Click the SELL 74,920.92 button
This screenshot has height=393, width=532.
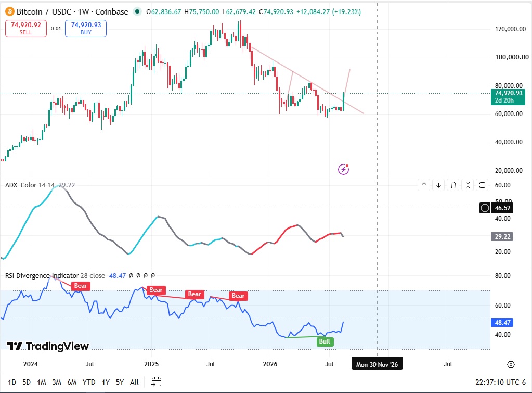pos(26,29)
